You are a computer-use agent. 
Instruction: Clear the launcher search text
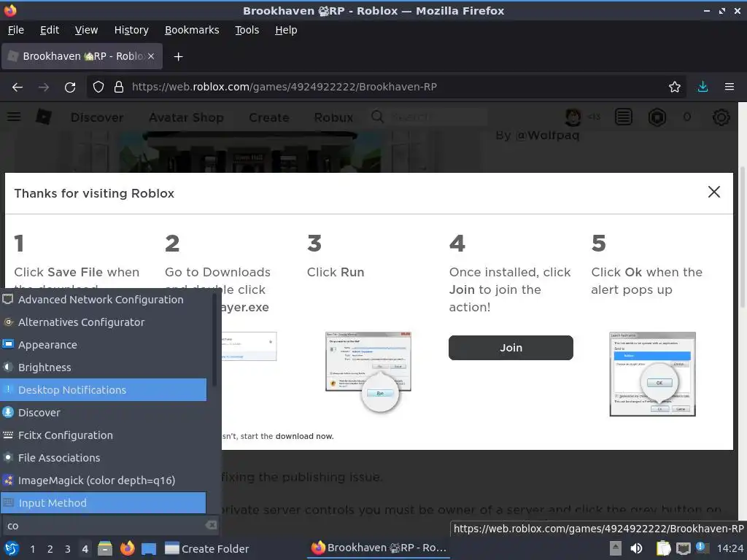click(x=211, y=525)
